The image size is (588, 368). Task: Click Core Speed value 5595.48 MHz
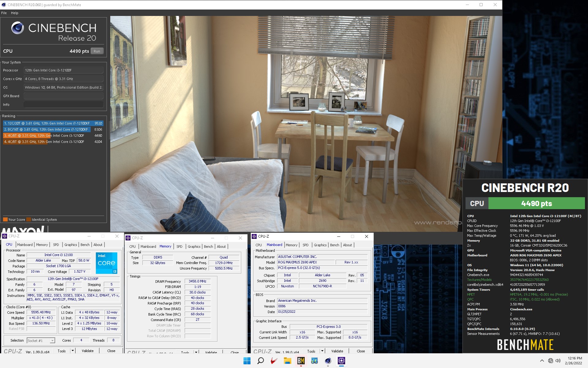click(x=41, y=312)
